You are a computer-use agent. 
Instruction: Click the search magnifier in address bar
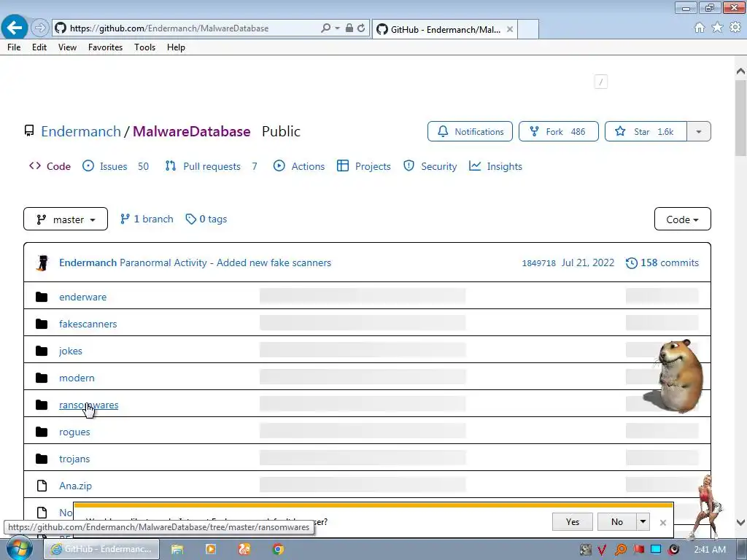(x=326, y=28)
